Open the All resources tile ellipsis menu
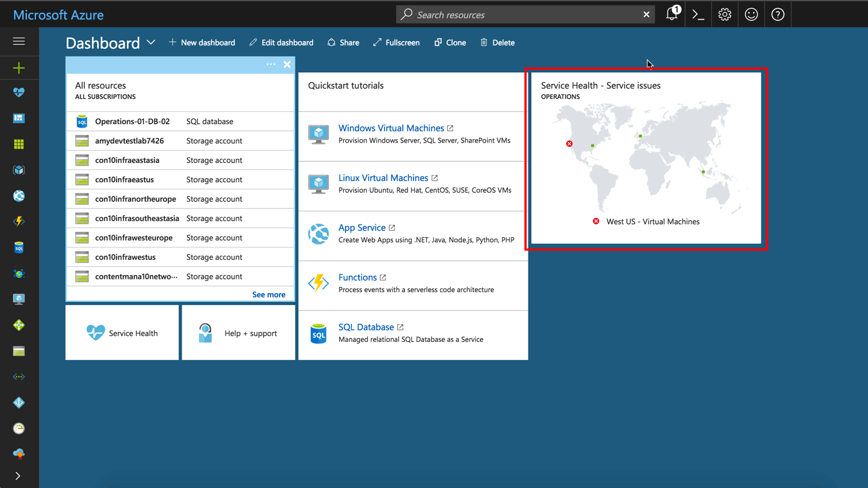This screenshot has width=868, height=488. click(x=271, y=65)
